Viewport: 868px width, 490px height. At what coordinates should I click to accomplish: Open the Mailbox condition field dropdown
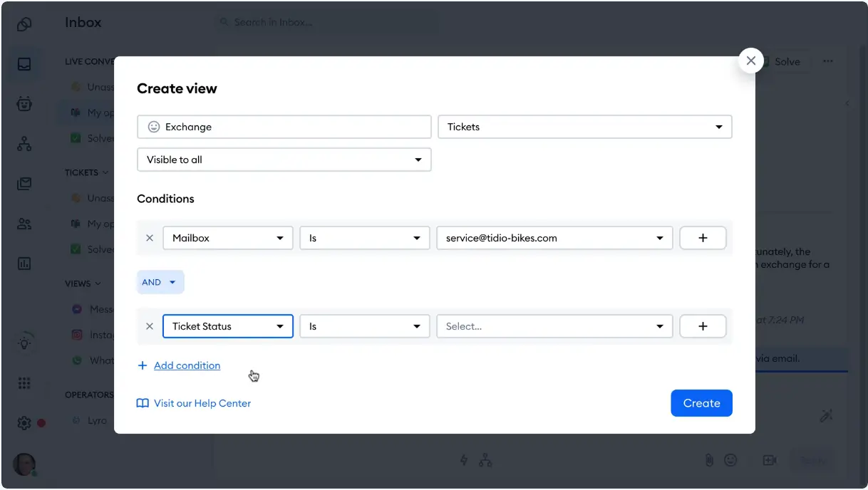tap(228, 238)
